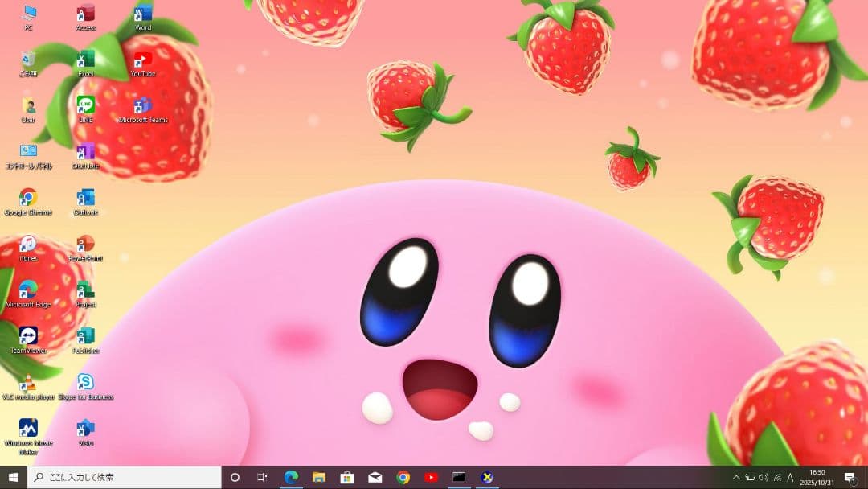The image size is (868, 489).
Task: Select the Recycle Bin icon
Action: point(28,60)
